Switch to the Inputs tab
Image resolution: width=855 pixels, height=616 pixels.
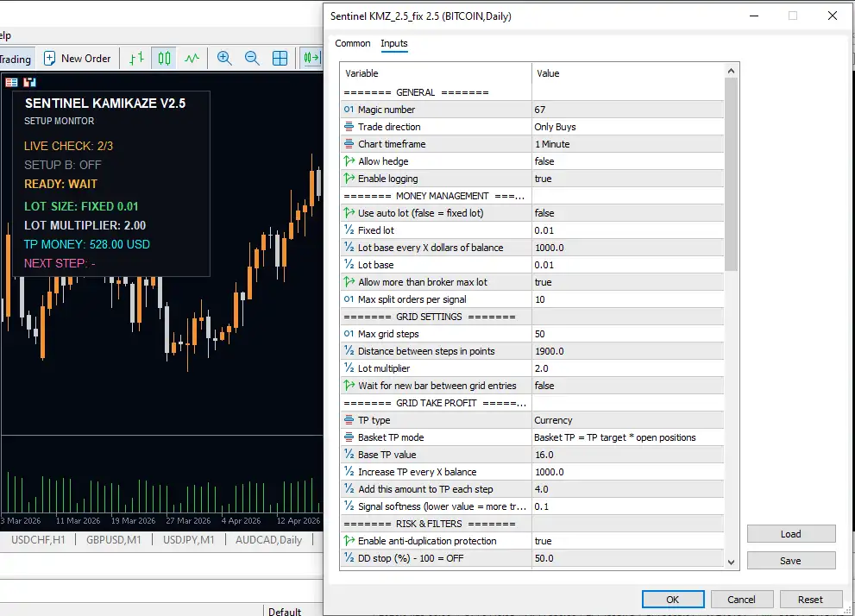tap(393, 43)
